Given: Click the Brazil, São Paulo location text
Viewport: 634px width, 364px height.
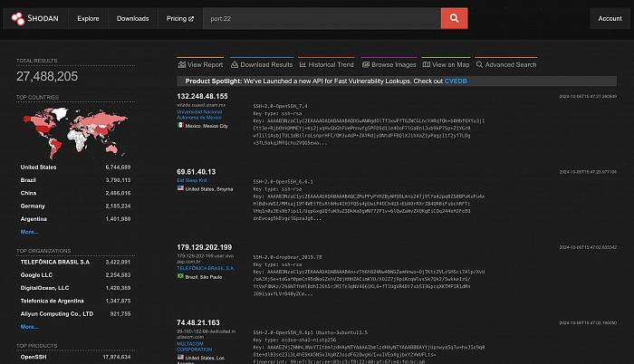Looking at the screenshot, I should tap(204, 277).
